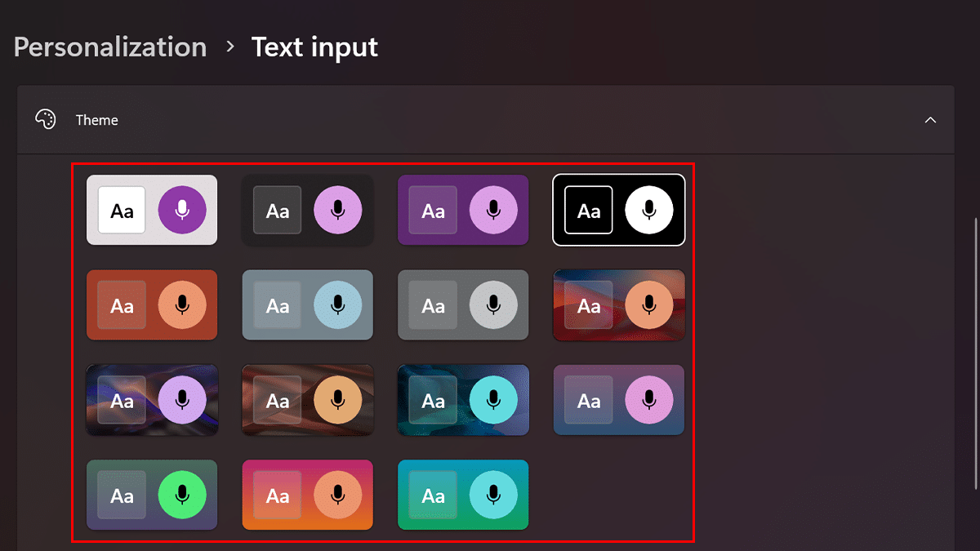Select the dark teal theme with cyan mic
Screen dimensions: 980x551
coord(463,400)
